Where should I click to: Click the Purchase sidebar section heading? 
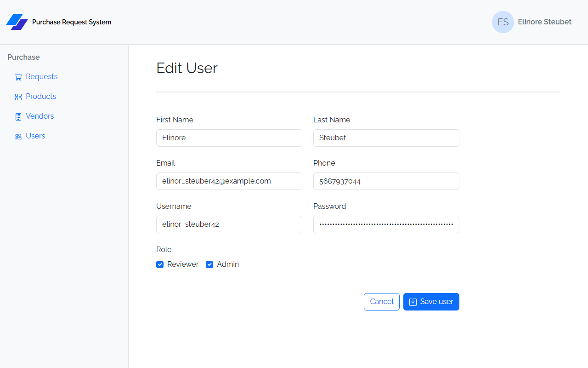click(23, 57)
